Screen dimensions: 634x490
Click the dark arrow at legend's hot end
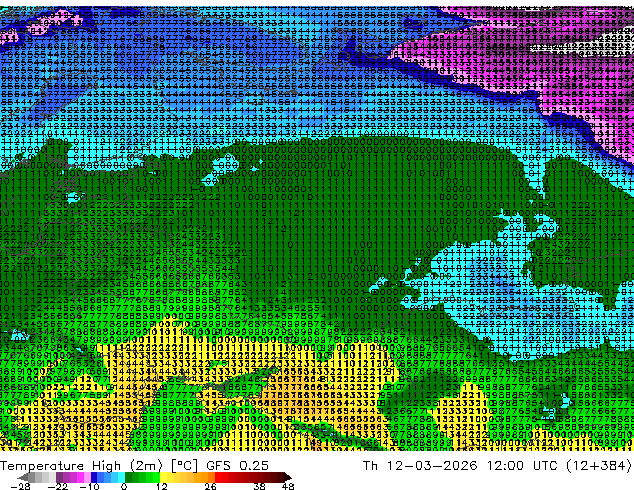point(288,477)
